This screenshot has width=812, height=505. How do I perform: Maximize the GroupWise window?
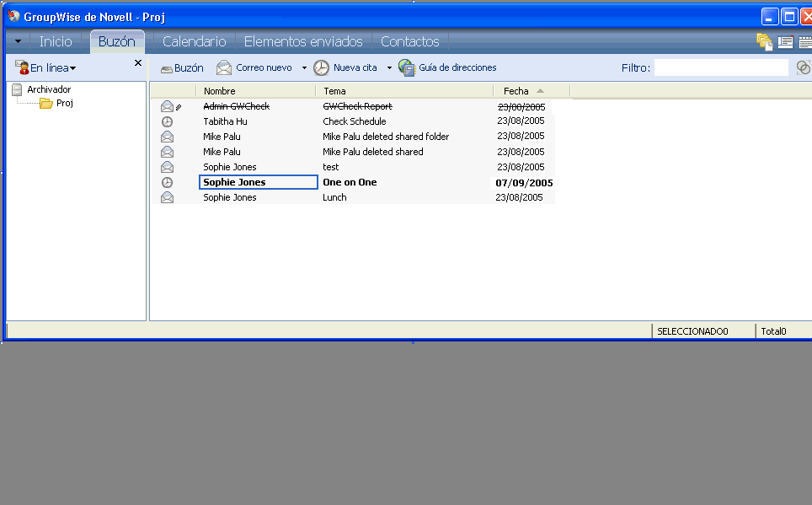(789, 17)
